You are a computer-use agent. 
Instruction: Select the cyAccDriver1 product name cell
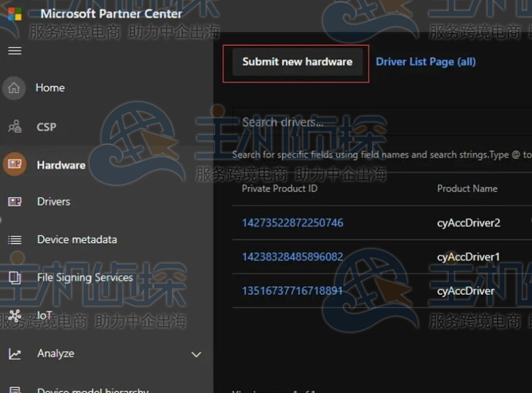pyautogui.click(x=468, y=257)
